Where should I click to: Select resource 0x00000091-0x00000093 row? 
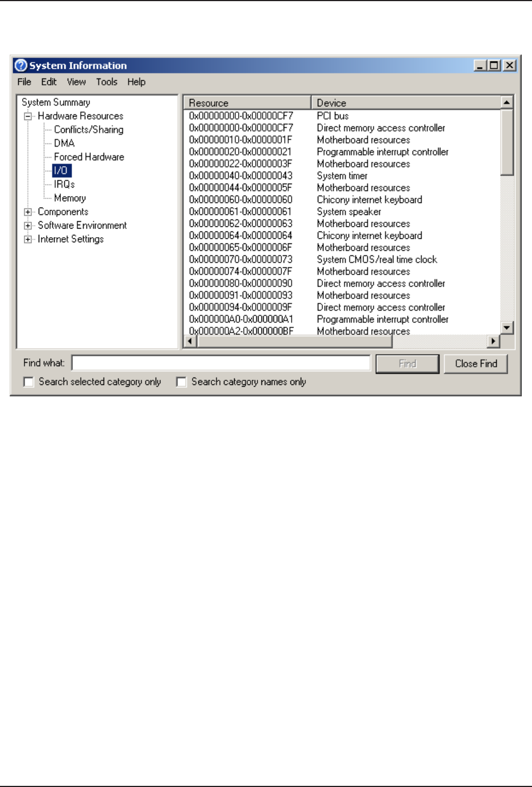click(x=342, y=295)
